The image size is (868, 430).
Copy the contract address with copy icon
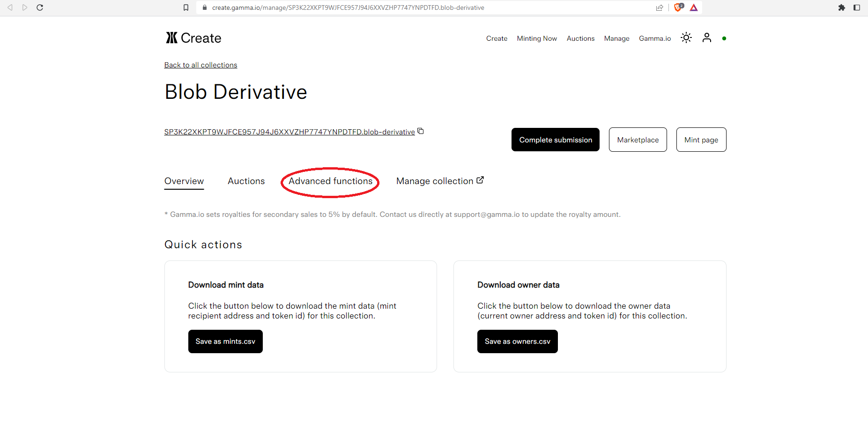pyautogui.click(x=421, y=131)
